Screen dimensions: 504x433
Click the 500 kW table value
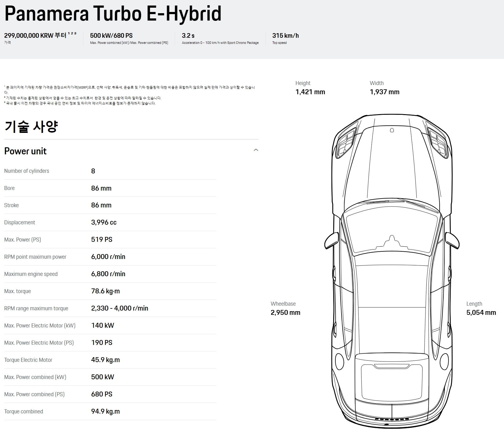[x=102, y=377]
